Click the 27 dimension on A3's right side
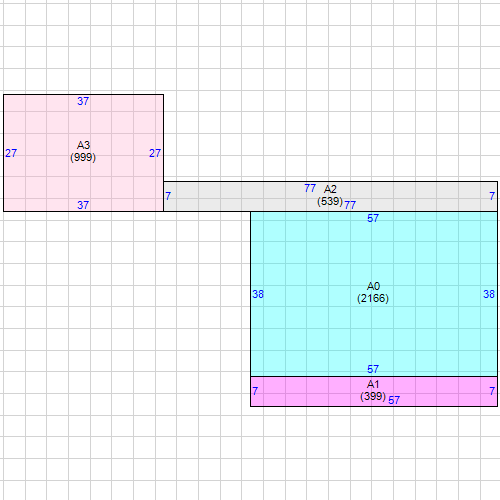The width and height of the screenshot is (500, 500). [x=155, y=153]
